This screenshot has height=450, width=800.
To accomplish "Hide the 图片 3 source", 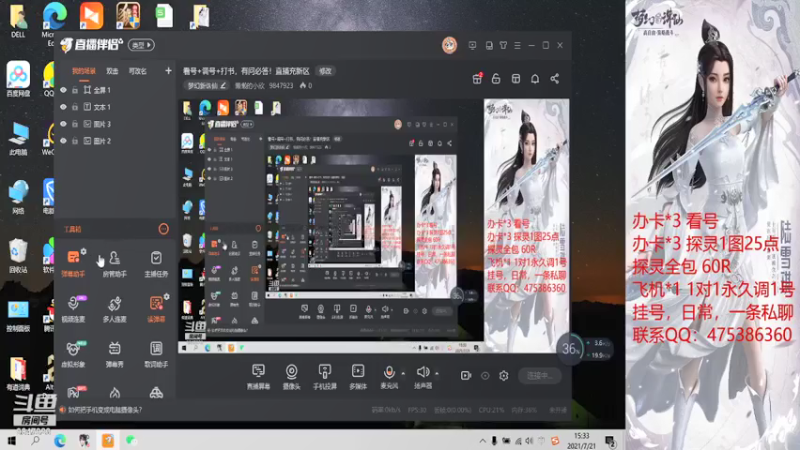I will click(x=63, y=123).
